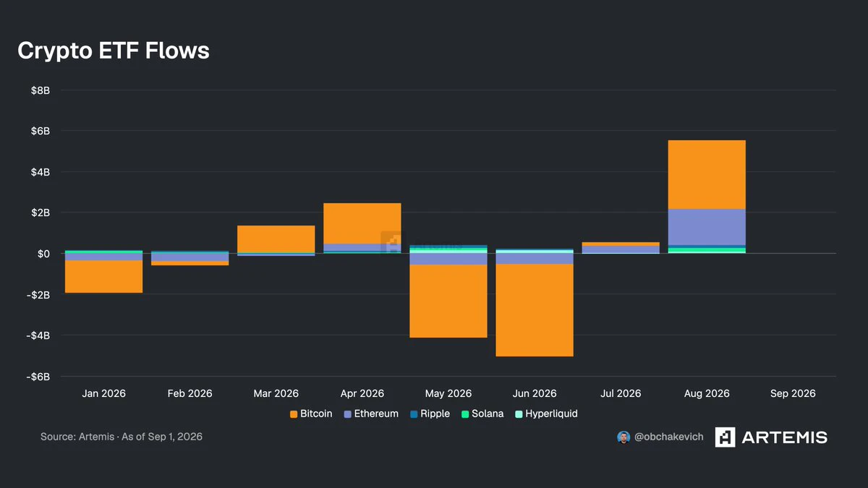This screenshot has width=868, height=488.
Task: Select the Jun 2026 Bitcoin outflow bar
Action: pos(535,310)
